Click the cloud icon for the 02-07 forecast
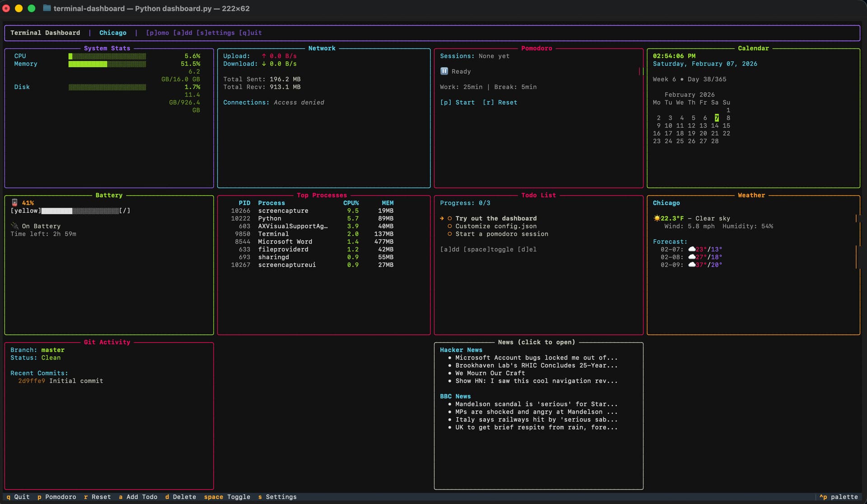Screen dimensions: 867x504 click(691, 249)
